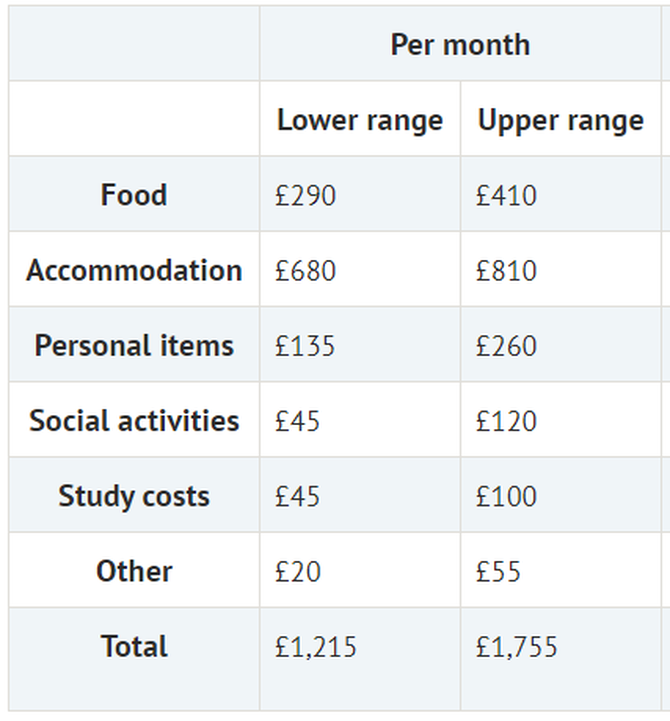Select the Personal items row label
The height and width of the screenshot is (721, 670).
[x=134, y=345]
